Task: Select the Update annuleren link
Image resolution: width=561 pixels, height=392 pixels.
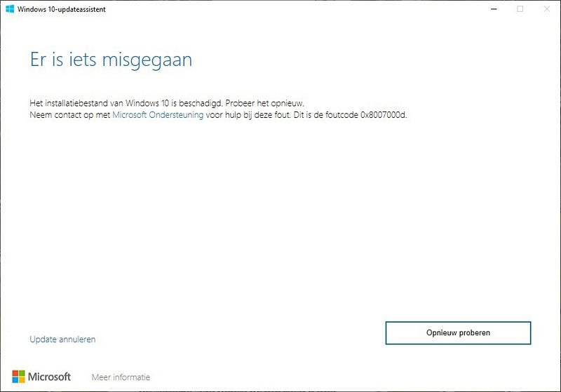Action: pos(62,339)
